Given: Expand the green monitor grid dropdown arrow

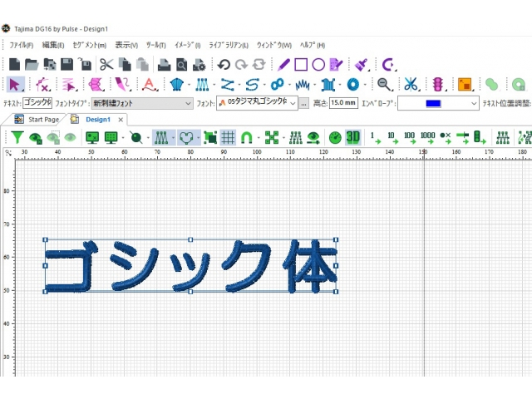Looking at the screenshot, I should click(123, 138).
